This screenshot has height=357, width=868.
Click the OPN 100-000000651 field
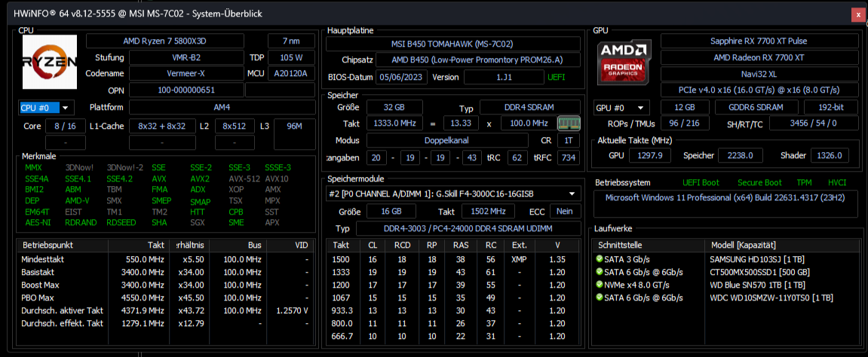[186, 90]
